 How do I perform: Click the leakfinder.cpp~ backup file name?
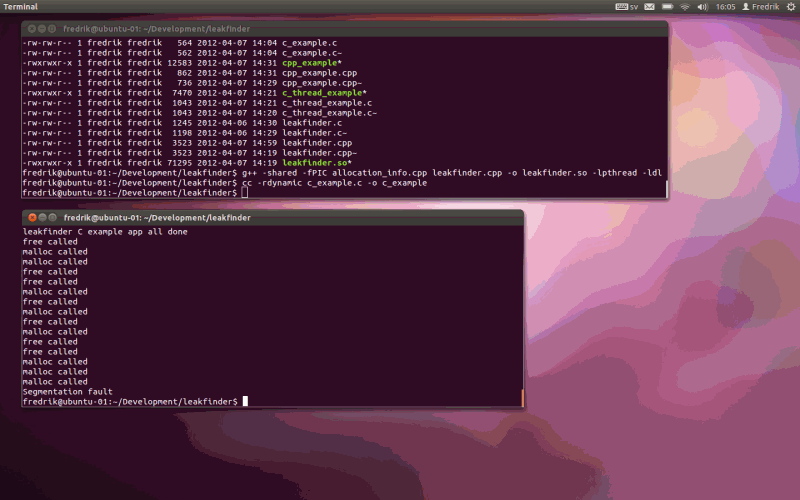pyautogui.click(x=319, y=153)
